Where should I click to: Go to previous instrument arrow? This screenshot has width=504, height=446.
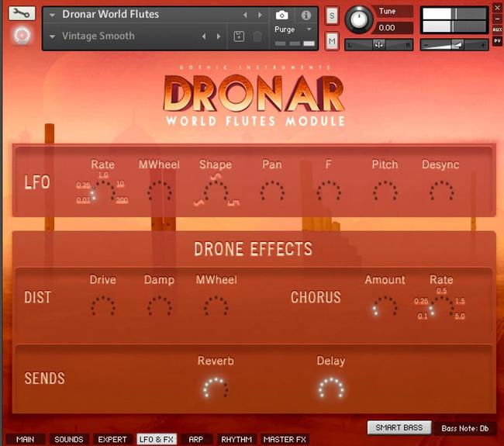[245, 15]
